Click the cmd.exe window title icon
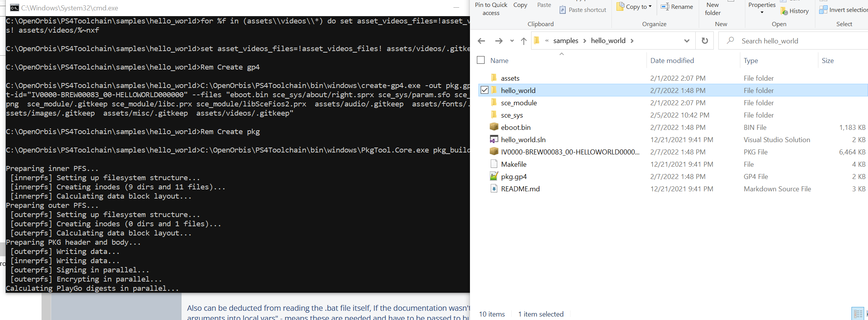The width and height of the screenshot is (868, 320). click(14, 8)
